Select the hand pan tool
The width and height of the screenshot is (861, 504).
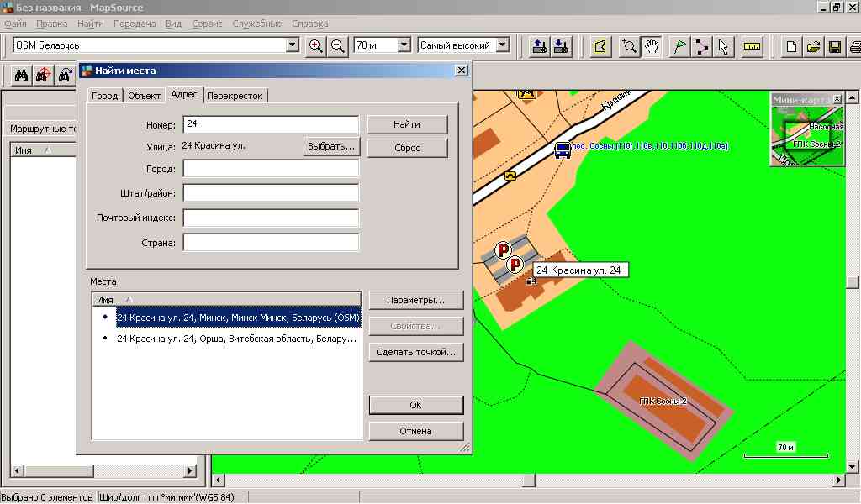pos(652,46)
